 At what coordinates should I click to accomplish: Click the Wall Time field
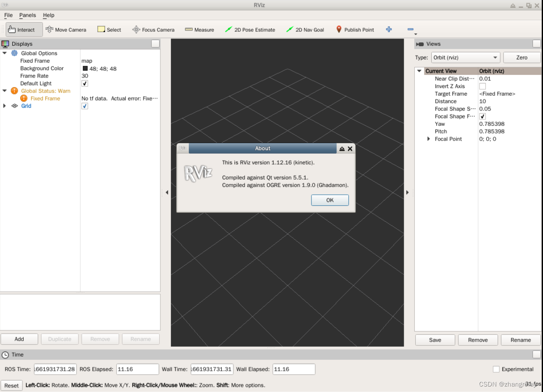212,369
